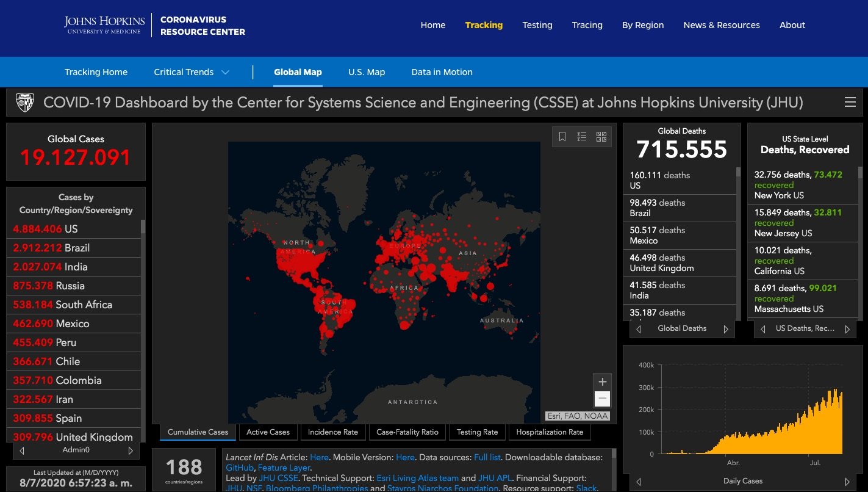
Task: Open News & Resources in navigation
Action: [722, 25]
